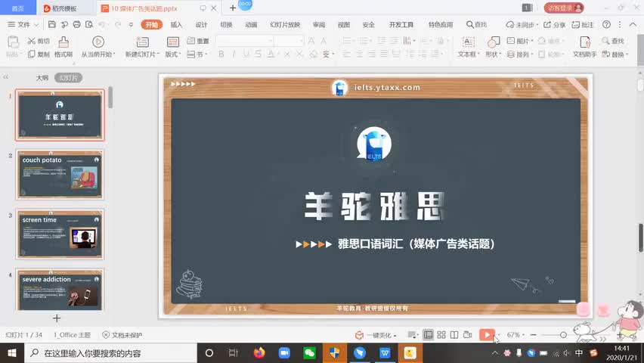The image size is (644, 363).
Task: Switch to reading view book icon
Action: click(x=454, y=334)
